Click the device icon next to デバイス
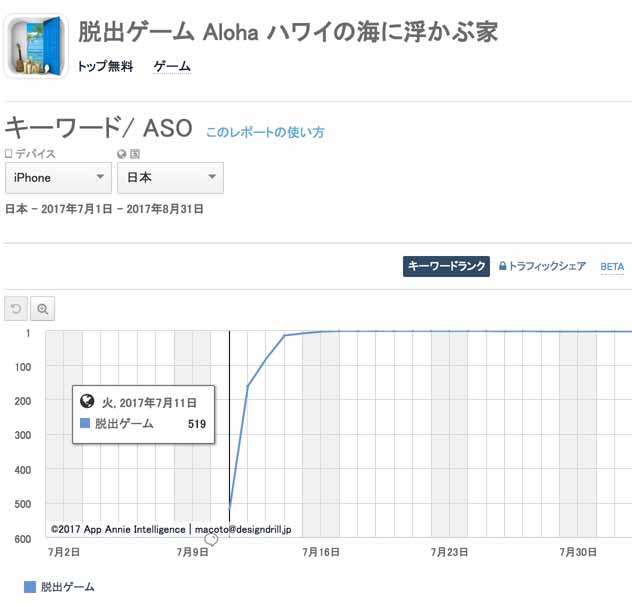The height and width of the screenshot is (614, 632). coord(9,154)
